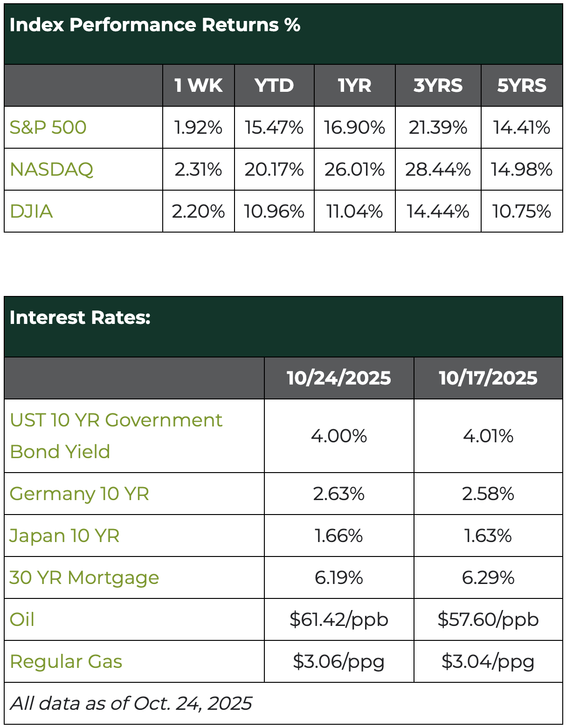Click the Interest Rates heading
The height and width of the screenshot is (728, 566).
click(x=80, y=318)
